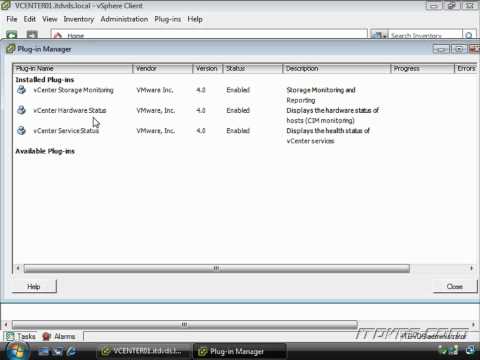Click the Plug-in Manager list horizontal scrollbar
The width and height of the screenshot is (480, 360).
pos(217,268)
